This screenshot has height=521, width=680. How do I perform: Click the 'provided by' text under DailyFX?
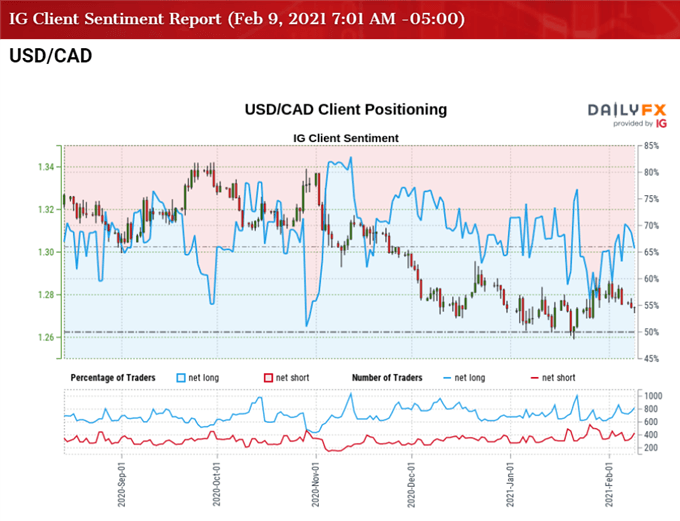pyautogui.click(x=633, y=124)
